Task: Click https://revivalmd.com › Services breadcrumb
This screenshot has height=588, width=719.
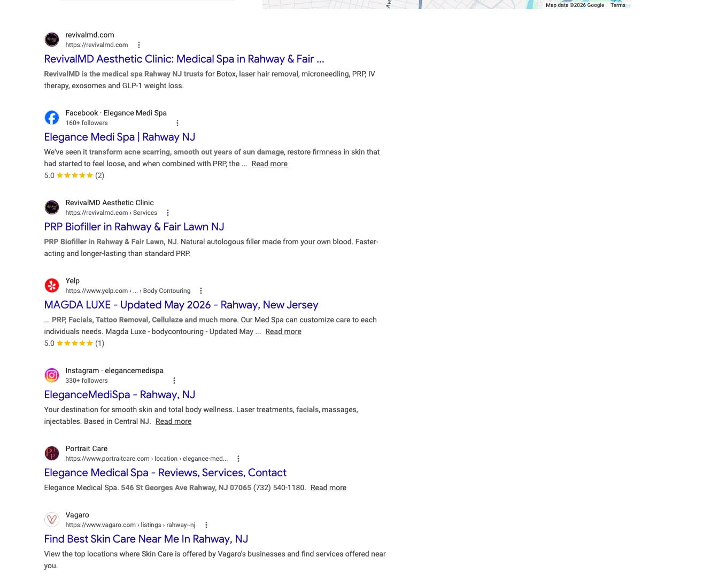Action: (111, 213)
